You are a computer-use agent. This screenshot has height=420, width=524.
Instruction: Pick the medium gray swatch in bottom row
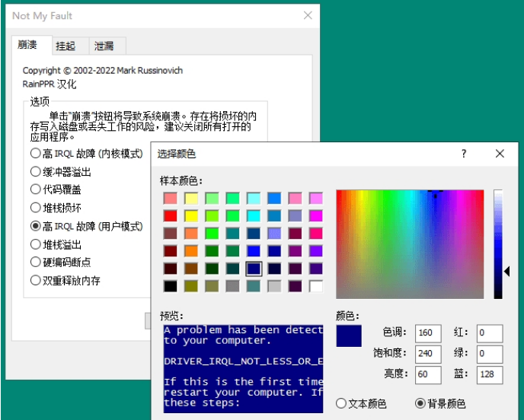tap(232, 286)
